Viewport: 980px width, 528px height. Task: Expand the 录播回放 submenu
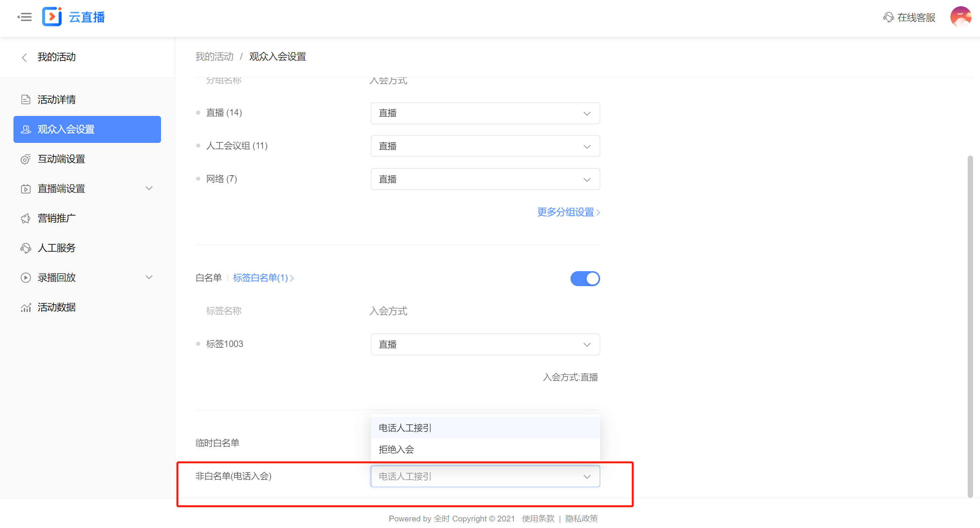pos(149,277)
